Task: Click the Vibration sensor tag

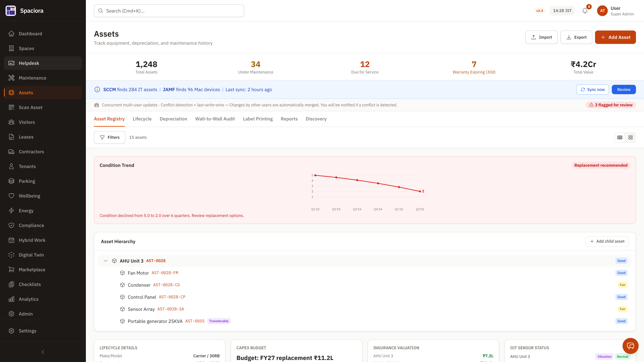Action: coord(604,356)
